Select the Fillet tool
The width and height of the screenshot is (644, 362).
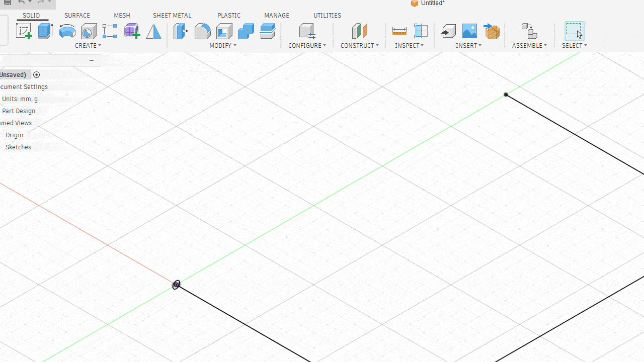click(202, 31)
